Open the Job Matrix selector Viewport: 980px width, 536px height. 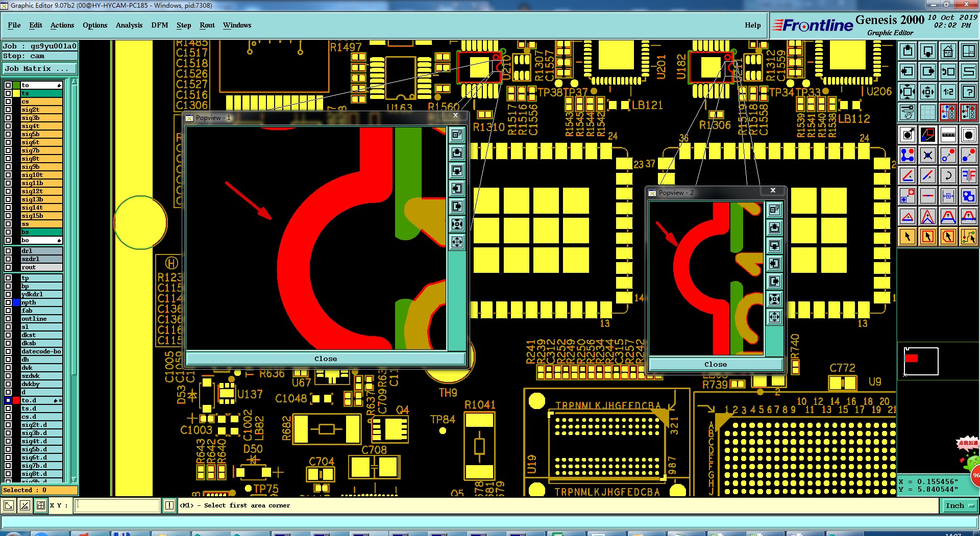coord(40,68)
